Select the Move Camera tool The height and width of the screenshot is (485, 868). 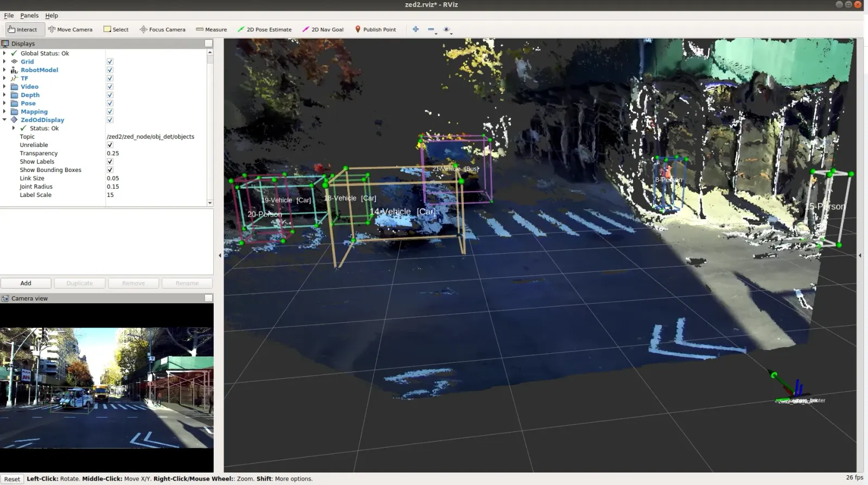pyautogui.click(x=70, y=29)
